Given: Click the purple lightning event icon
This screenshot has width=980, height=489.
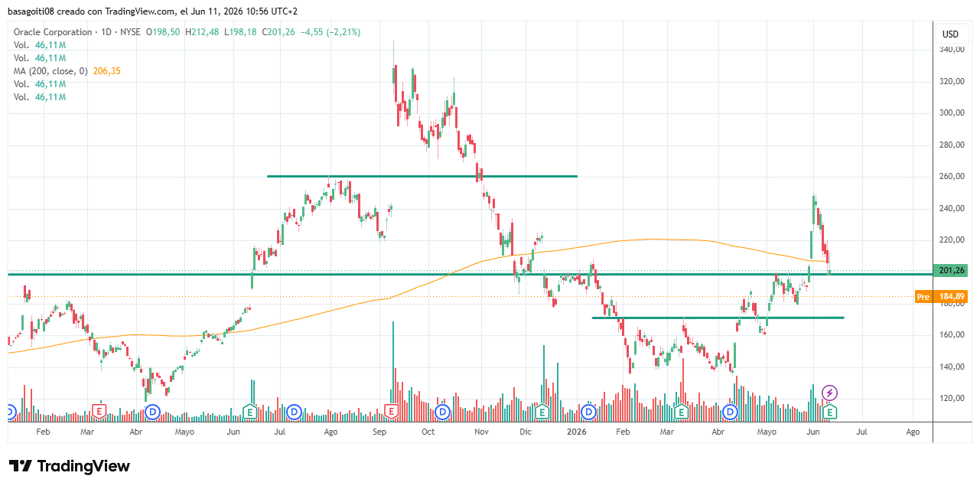Looking at the screenshot, I should pyautogui.click(x=830, y=393).
